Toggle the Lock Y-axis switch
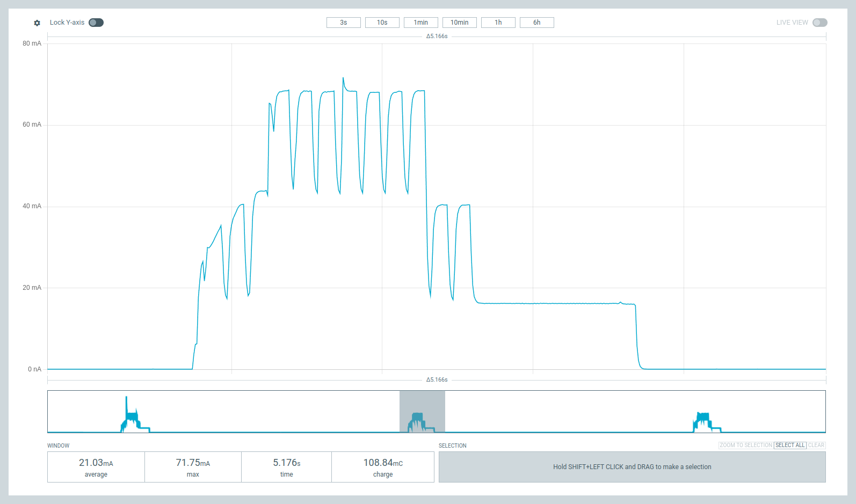856x504 pixels. (96, 23)
